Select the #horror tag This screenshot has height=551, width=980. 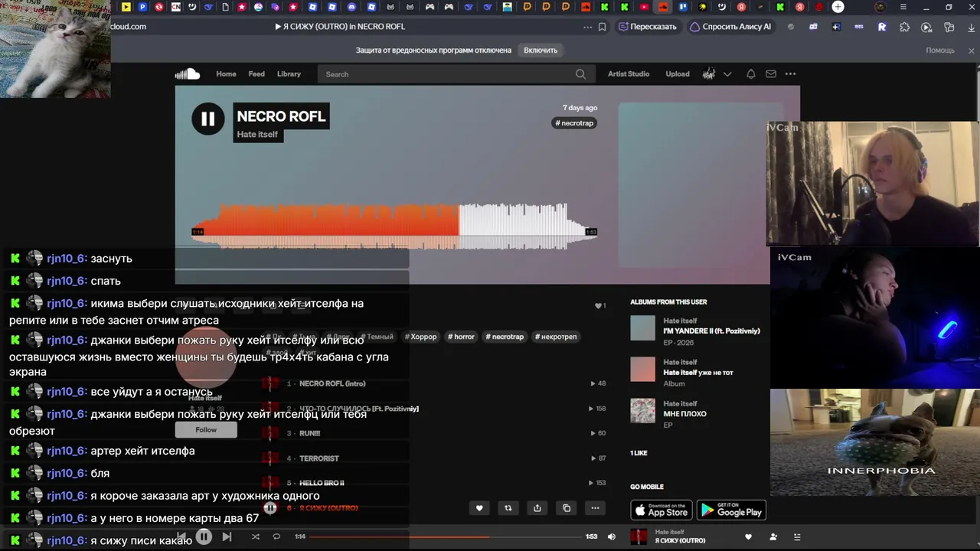[461, 337]
